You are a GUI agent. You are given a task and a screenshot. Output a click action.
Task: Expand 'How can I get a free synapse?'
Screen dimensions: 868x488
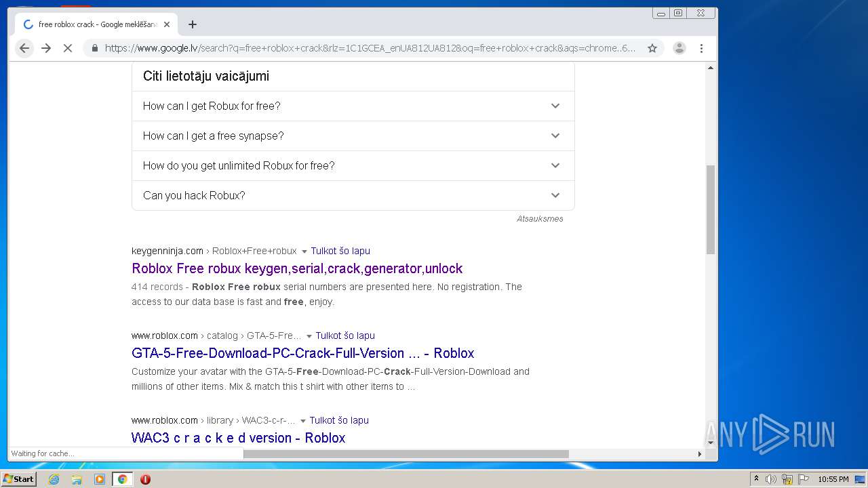coord(353,136)
